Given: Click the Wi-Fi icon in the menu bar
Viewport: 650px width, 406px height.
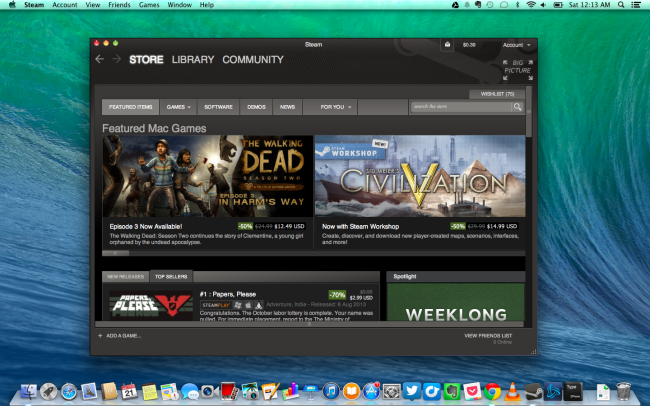Looking at the screenshot, I should tap(531, 5).
